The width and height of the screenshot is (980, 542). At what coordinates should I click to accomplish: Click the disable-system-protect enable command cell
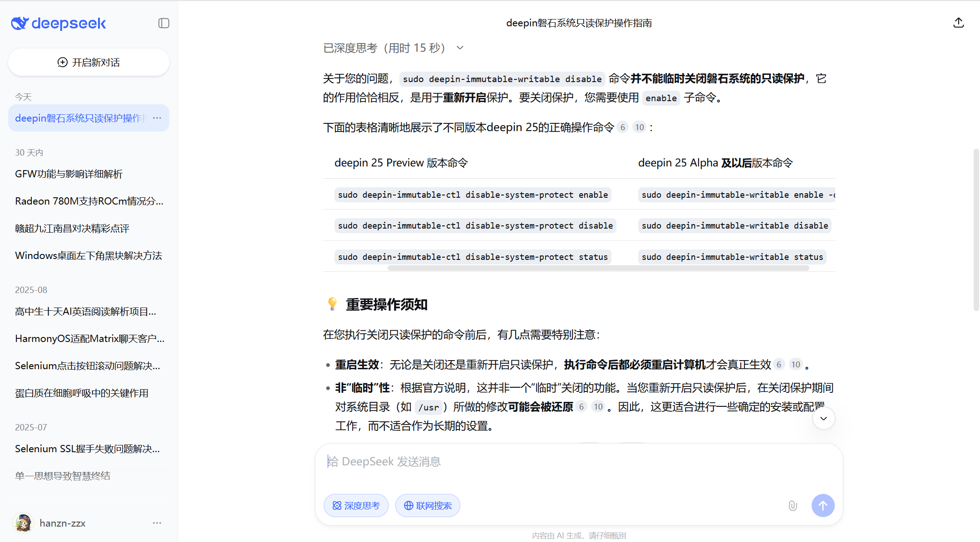473,195
